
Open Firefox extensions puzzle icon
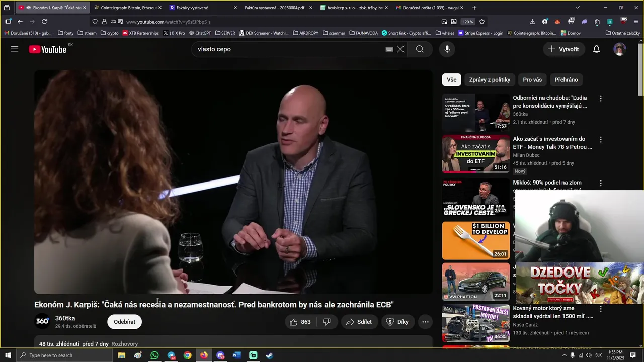[x=597, y=22]
